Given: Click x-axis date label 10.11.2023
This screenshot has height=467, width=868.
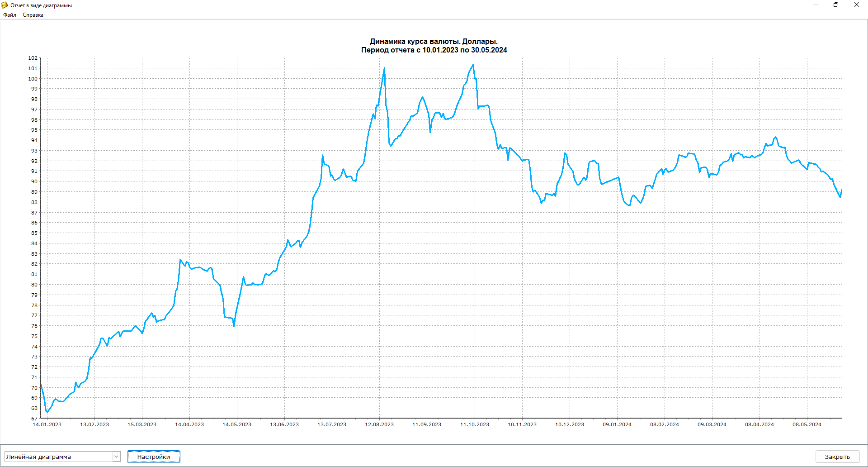Looking at the screenshot, I should coord(522,424).
